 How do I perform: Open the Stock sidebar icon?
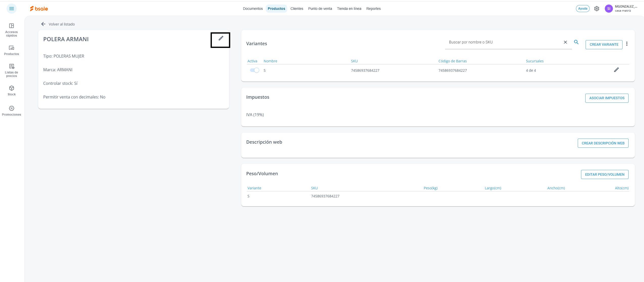[11, 90]
